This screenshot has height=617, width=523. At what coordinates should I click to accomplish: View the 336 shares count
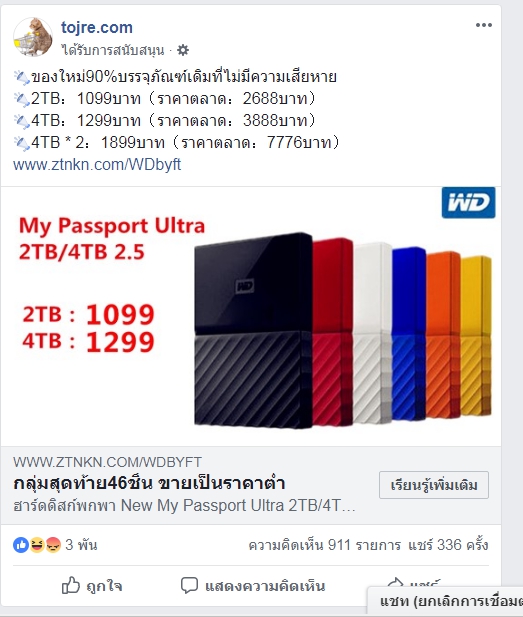[448, 545]
